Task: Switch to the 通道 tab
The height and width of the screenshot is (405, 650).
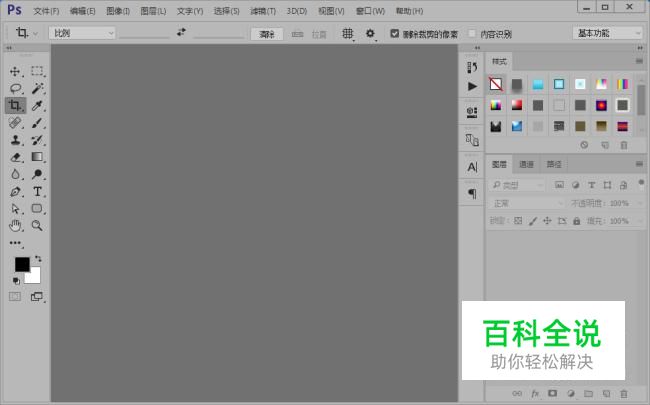Action: (x=527, y=164)
